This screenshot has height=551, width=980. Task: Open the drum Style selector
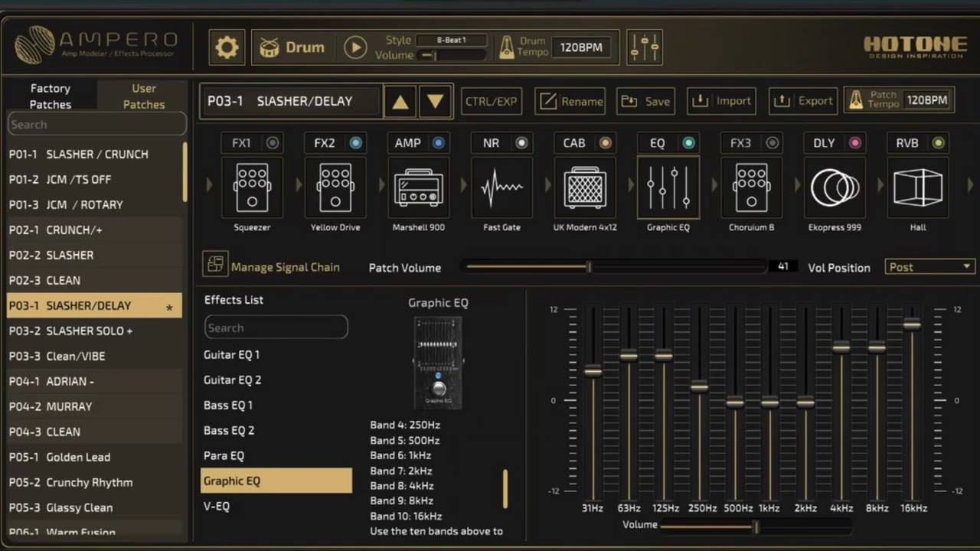click(x=452, y=40)
